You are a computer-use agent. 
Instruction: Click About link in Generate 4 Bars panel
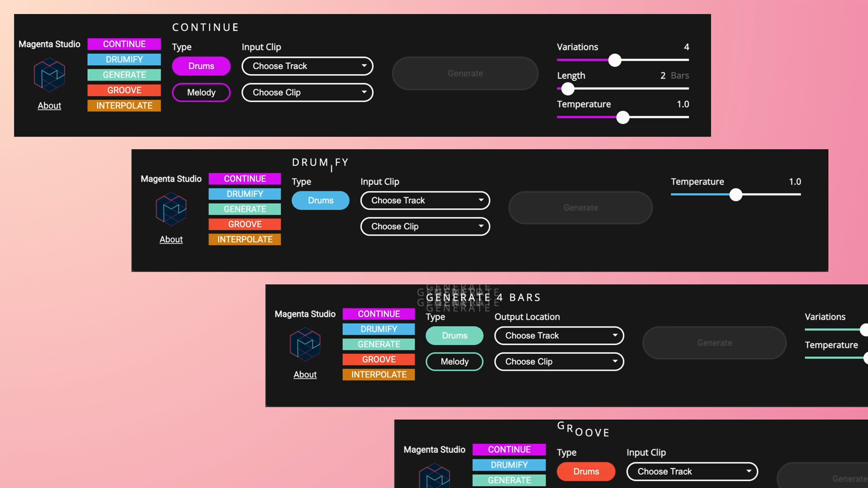tap(305, 374)
